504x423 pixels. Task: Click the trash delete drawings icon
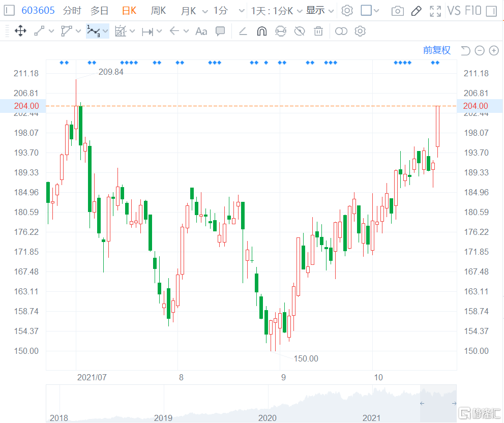(318, 32)
